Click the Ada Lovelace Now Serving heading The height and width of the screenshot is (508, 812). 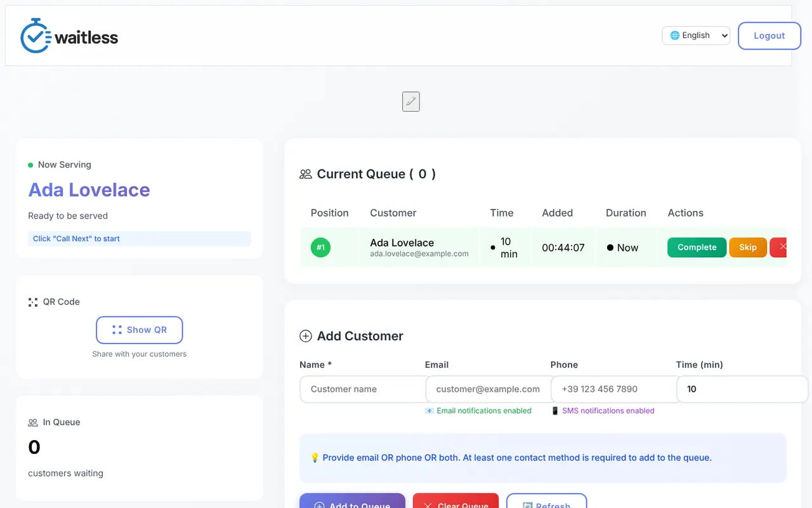(89, 190)
